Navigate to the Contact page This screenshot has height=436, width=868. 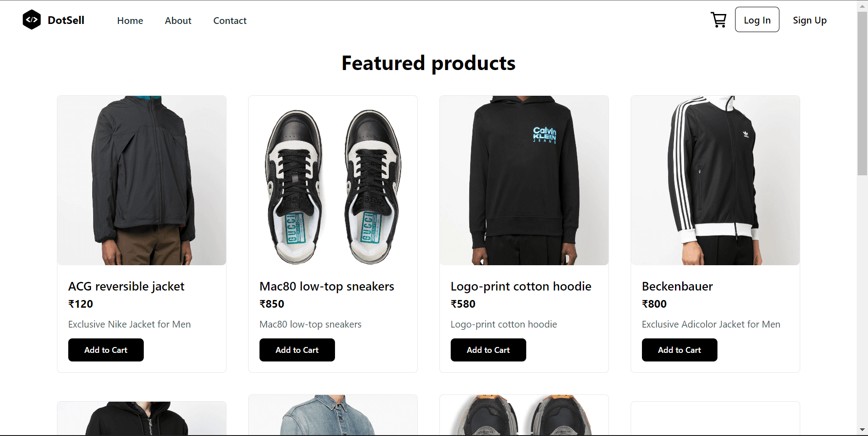[230, 21]
